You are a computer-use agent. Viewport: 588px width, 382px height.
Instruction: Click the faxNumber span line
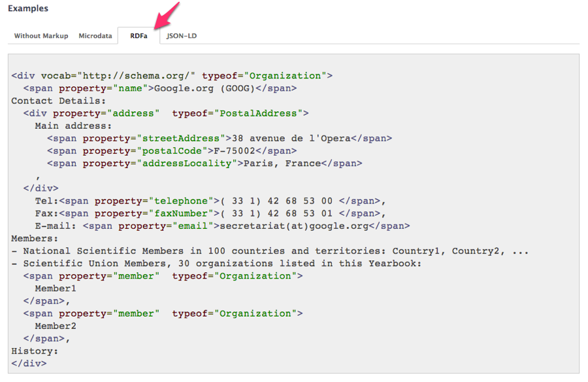click(x=210, y=213)
